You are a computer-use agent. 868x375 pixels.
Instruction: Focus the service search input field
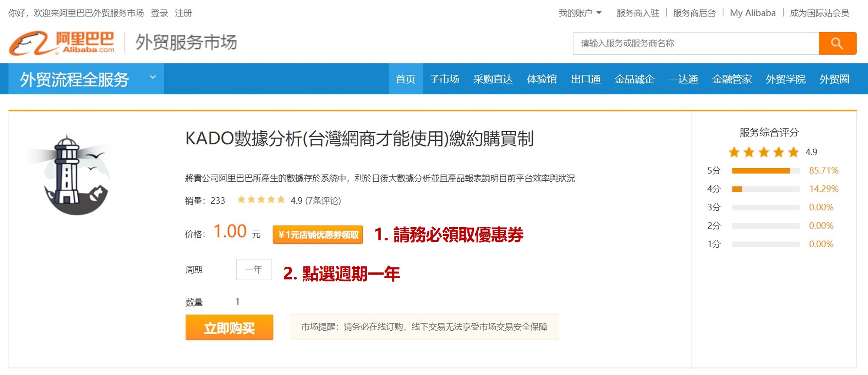pyautogui.click(x=696, y=43)
